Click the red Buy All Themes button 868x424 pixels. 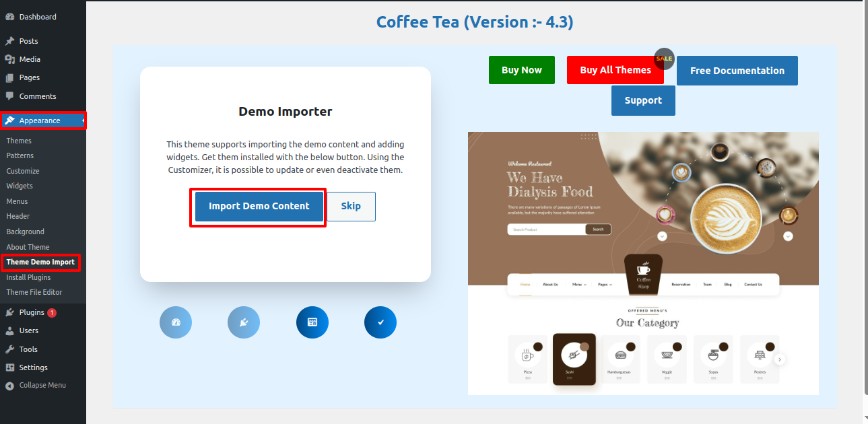tap(615, 70)
